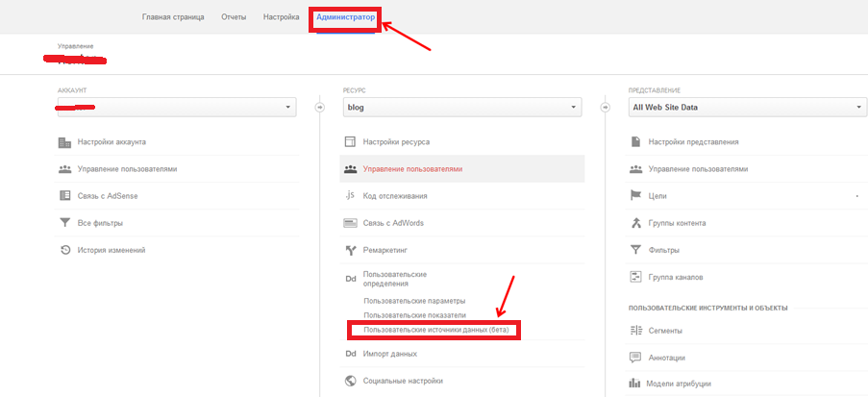The width and height of the screenshot is (868, 397).
Task: Click the .js tracking code icon
Action: coord(349,195)
